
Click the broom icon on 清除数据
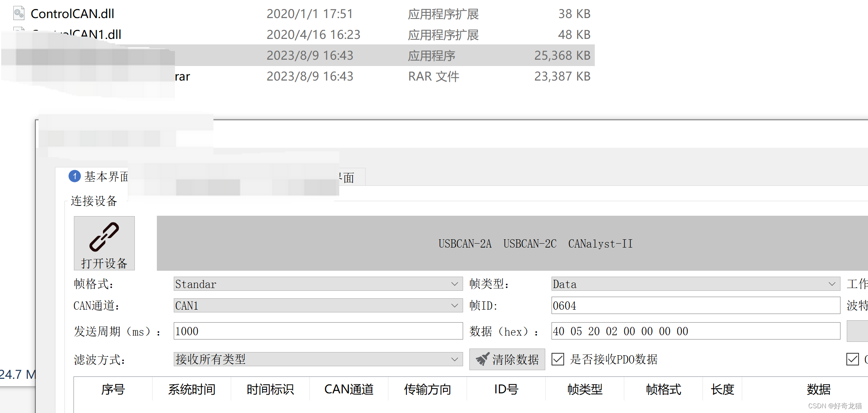pos(482,359)
